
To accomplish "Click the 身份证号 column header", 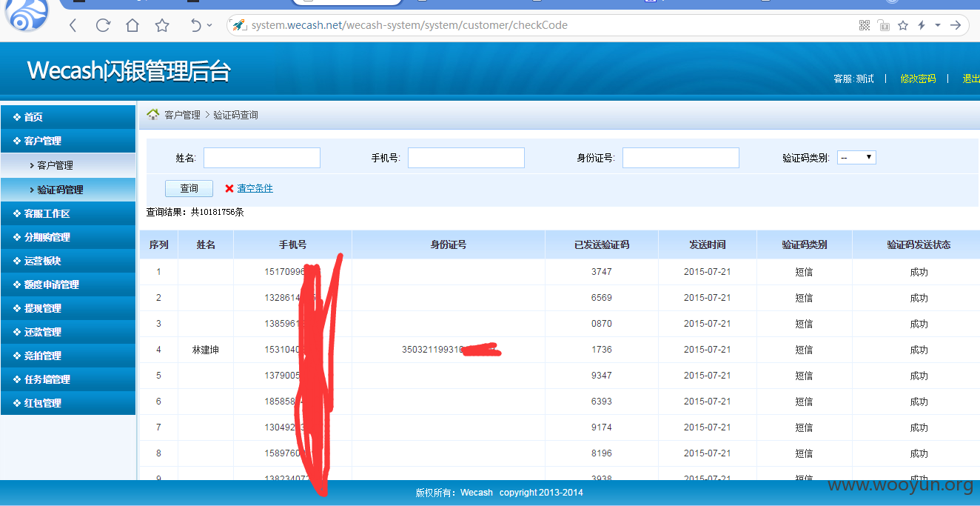I will tap(449, 244).
